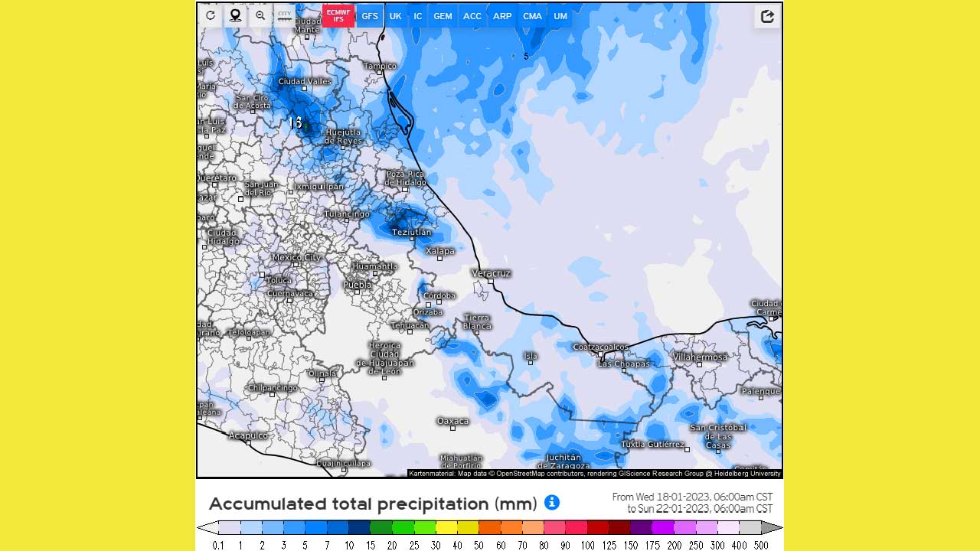Switch to the UM model
This screenshot has width=980, height=551.
tap(560, 16)
